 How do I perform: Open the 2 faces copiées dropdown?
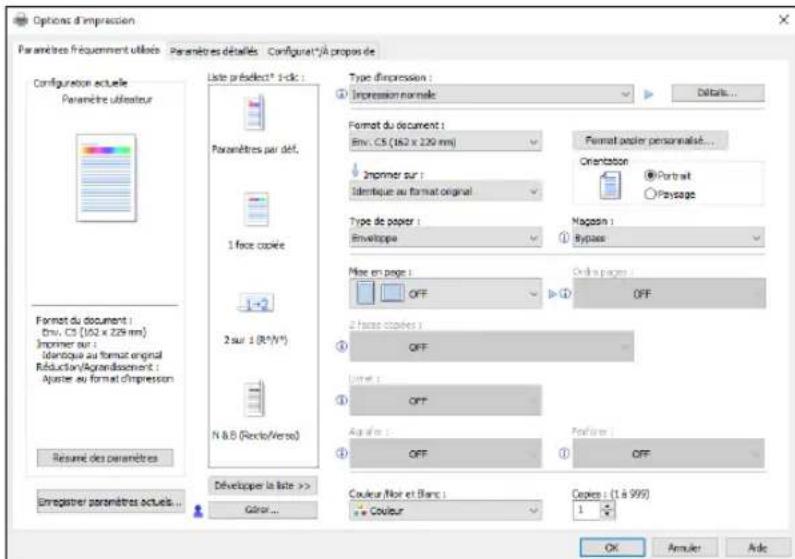coord(491,347)
